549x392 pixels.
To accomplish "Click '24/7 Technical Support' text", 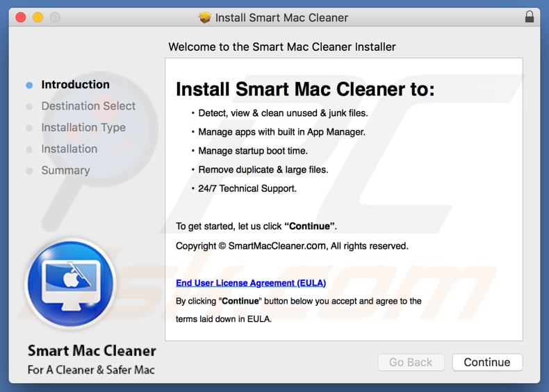I will 247,188.
